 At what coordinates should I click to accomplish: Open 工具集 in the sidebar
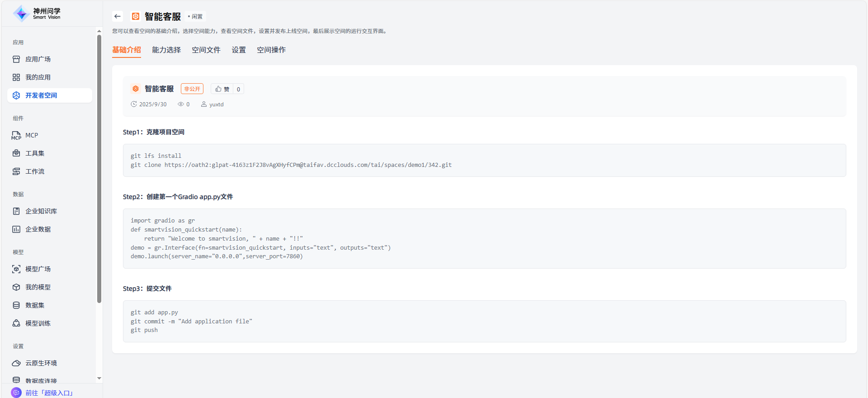(x=35, y=153)
